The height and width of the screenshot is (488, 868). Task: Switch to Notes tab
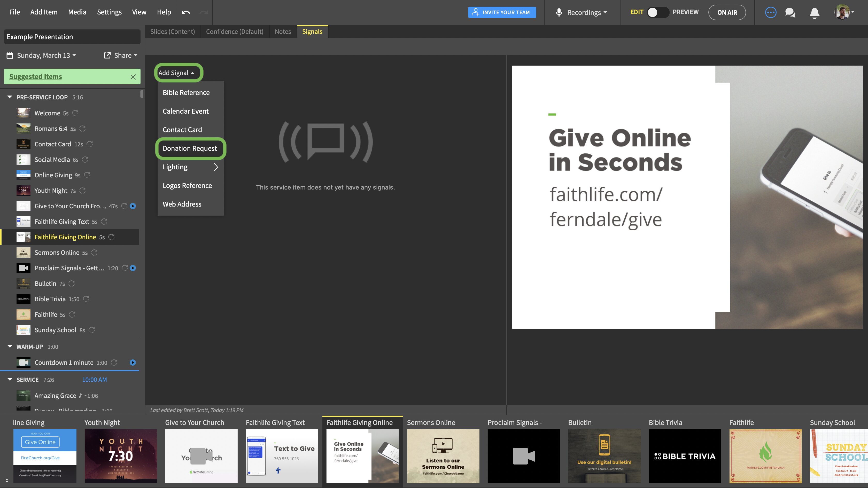283,32
